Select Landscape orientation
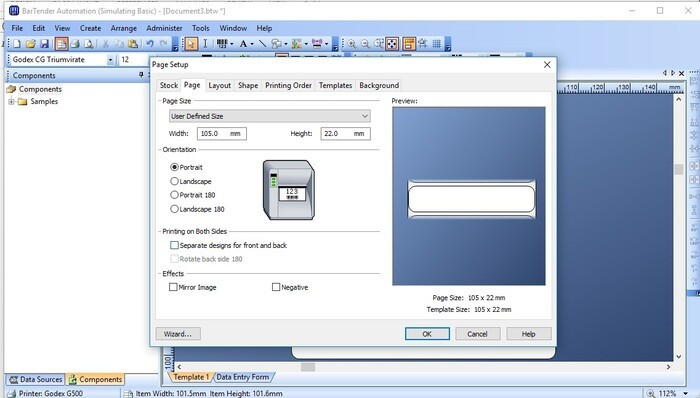Viewport: 700px width, 398px height. tap(175, 181)
